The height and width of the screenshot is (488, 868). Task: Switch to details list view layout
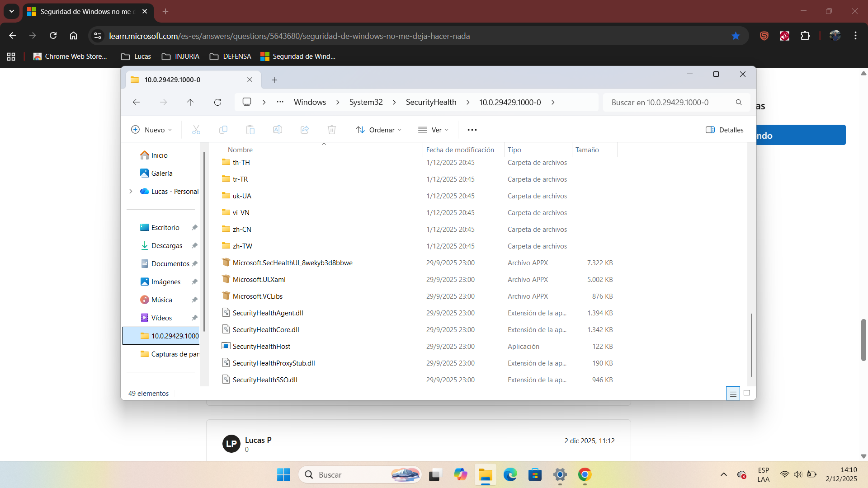(733, 393)
